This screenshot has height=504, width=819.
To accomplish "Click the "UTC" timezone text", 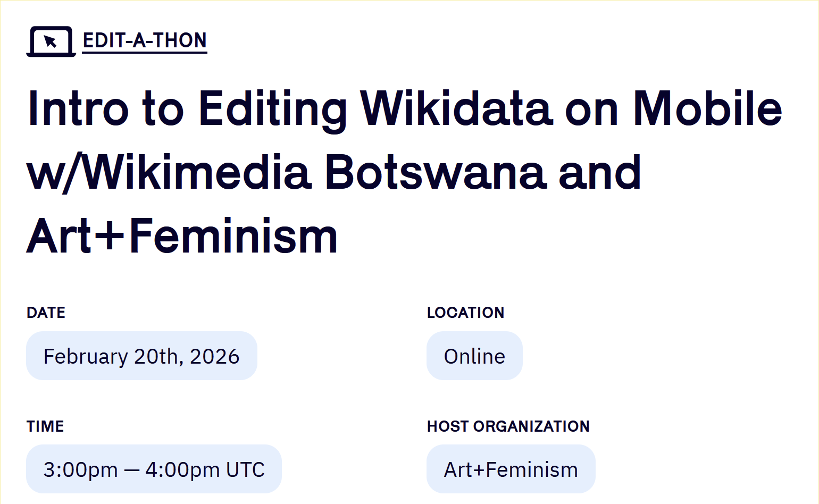I will click(x=245, y=469).
